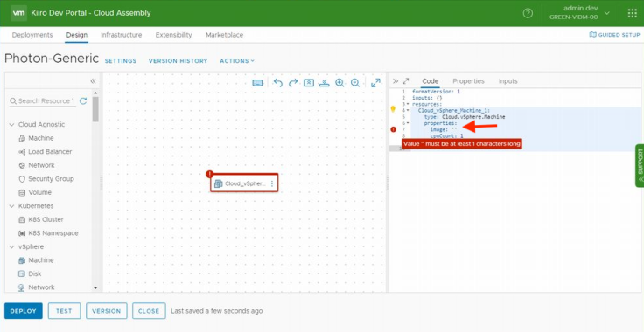Fold the Cloud_vSphere_Machine_1 block
Screen dimensions: 644x332
point(408,111)
